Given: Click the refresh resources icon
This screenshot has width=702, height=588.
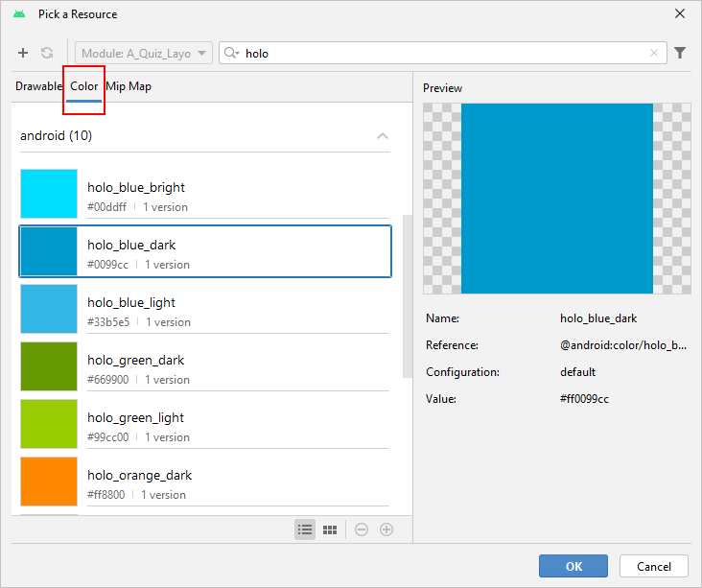Looking at the screenshot, I should [x=47, y=54].
